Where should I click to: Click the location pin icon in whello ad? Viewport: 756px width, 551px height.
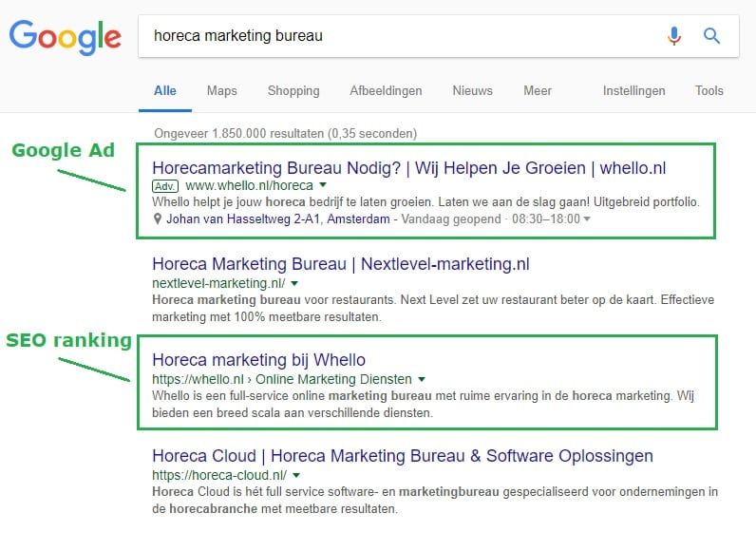tap(157, 219)
